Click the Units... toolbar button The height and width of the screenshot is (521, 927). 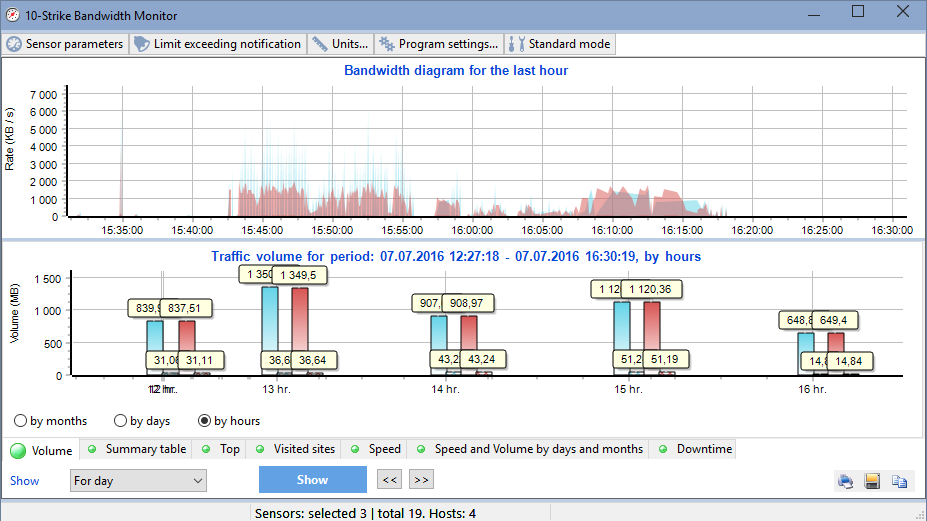click(x=340, y=44)
